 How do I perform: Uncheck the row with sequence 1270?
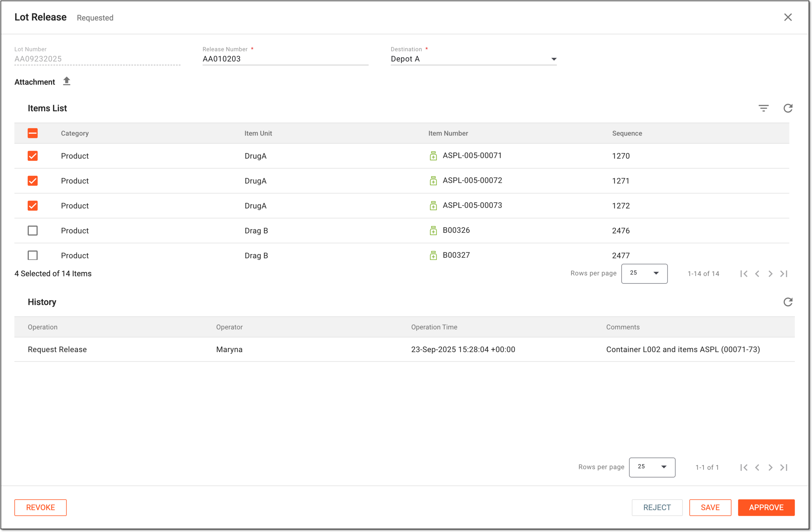33,156
